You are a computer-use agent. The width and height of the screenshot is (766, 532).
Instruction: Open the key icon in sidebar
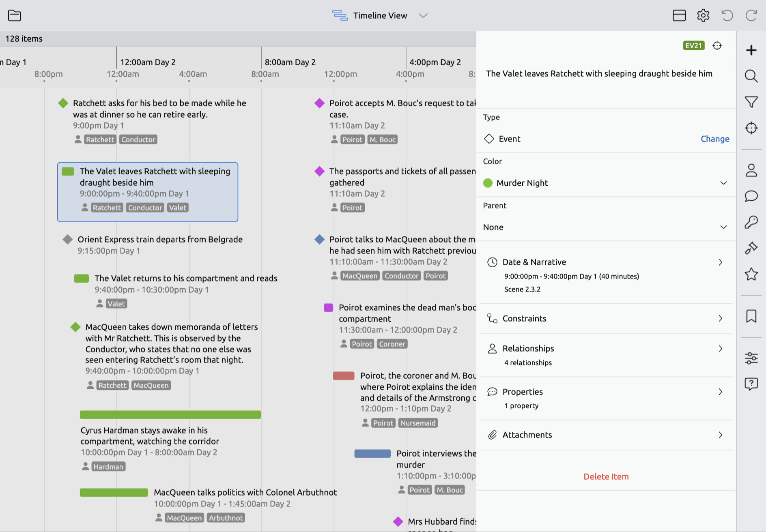point(751,222)
